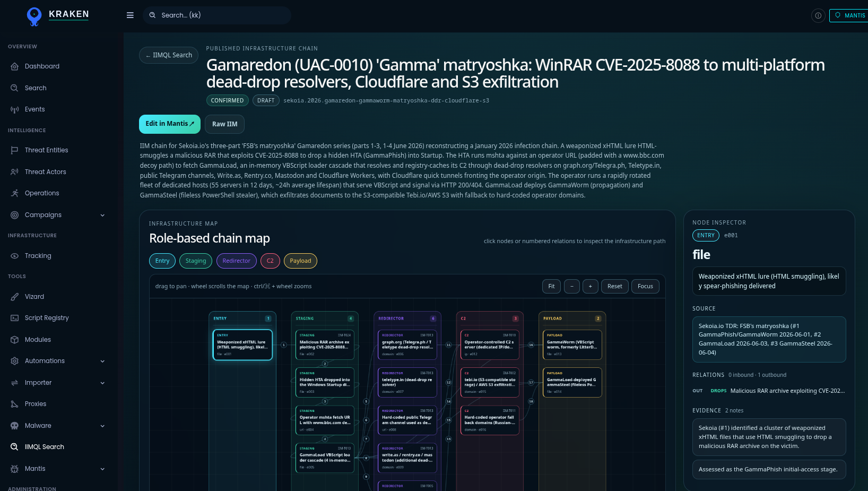Open Operations running-figure icon
Image resolution: width=868 pixels, height=491 pixels.
point(15,193)
